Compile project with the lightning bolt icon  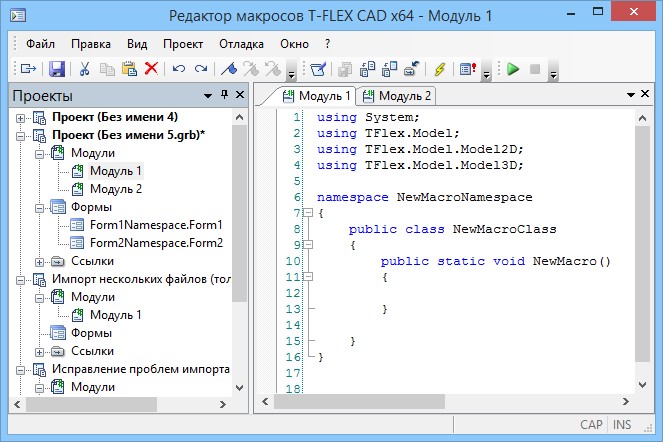point(440,69)
